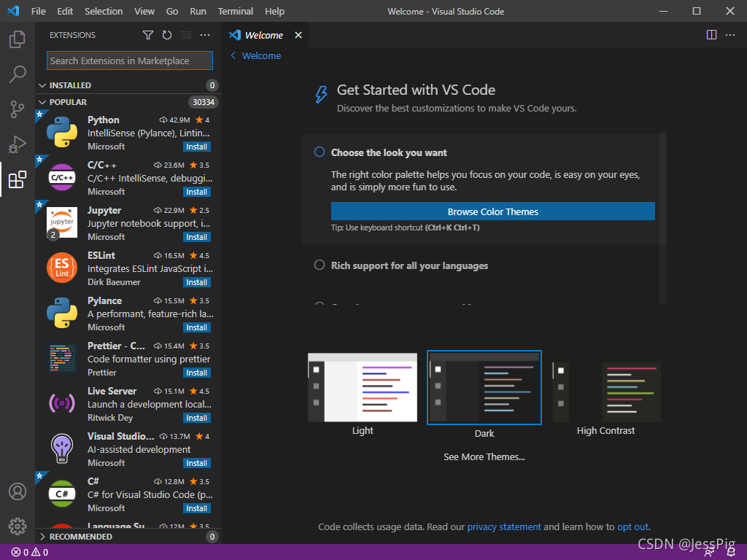Split the editor to the right
Screen dimensions: 747x560
711,35
